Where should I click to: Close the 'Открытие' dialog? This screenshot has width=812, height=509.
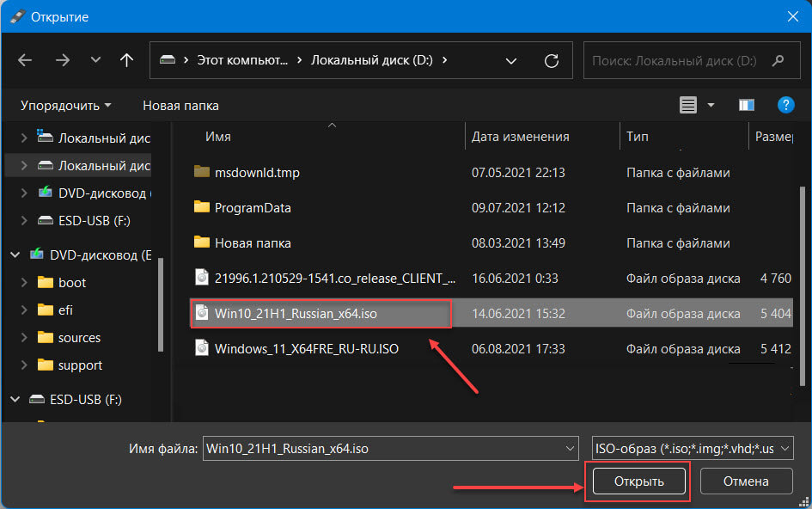click(x=793, y=16)
